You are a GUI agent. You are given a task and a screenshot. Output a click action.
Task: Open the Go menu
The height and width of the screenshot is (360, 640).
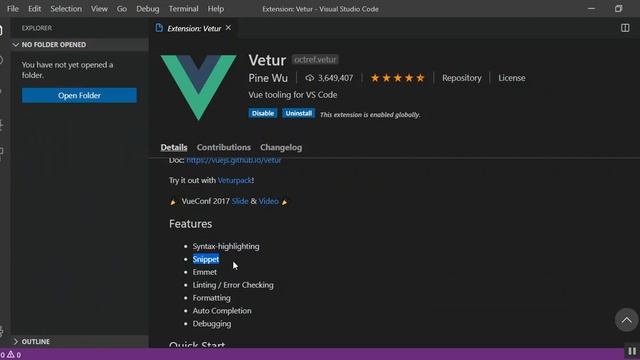[122, 9]
